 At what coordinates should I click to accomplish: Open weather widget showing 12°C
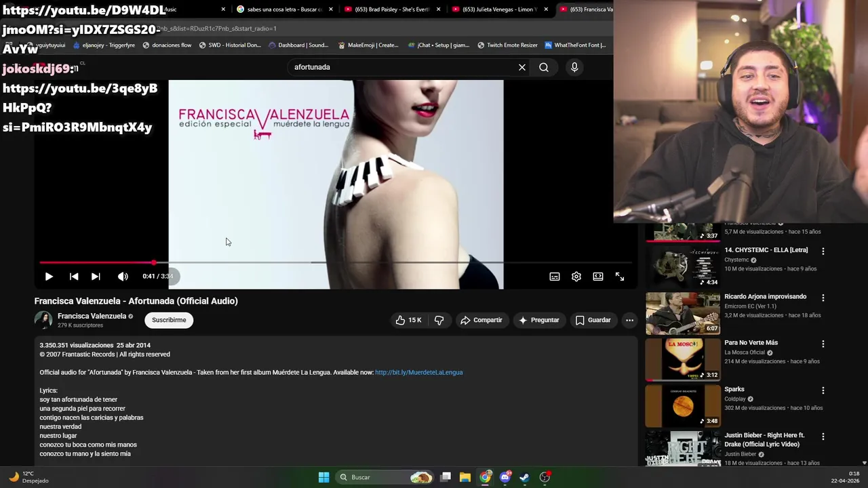point(28,477)
